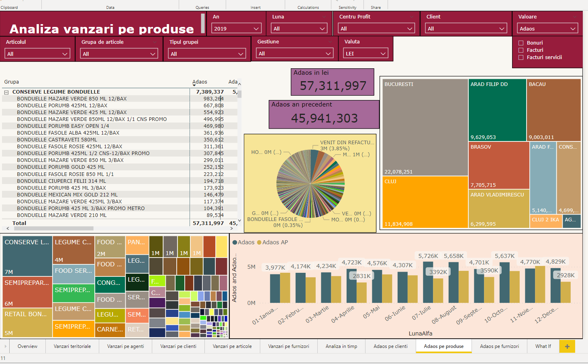Screen dimensions: 588x364
Task: Click the table's scroll-down arrow
Action: point(239,221)
